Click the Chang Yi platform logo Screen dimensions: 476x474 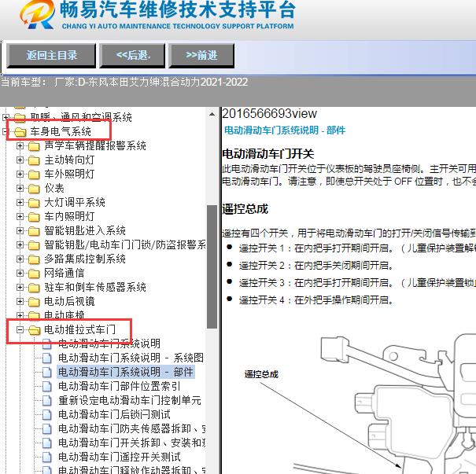click(x=37, y=15)
